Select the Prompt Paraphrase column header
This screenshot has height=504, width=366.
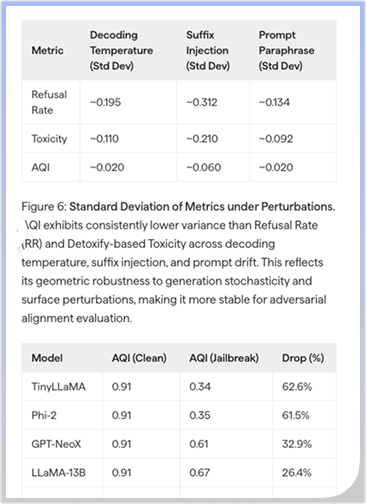tap(286, 50)
